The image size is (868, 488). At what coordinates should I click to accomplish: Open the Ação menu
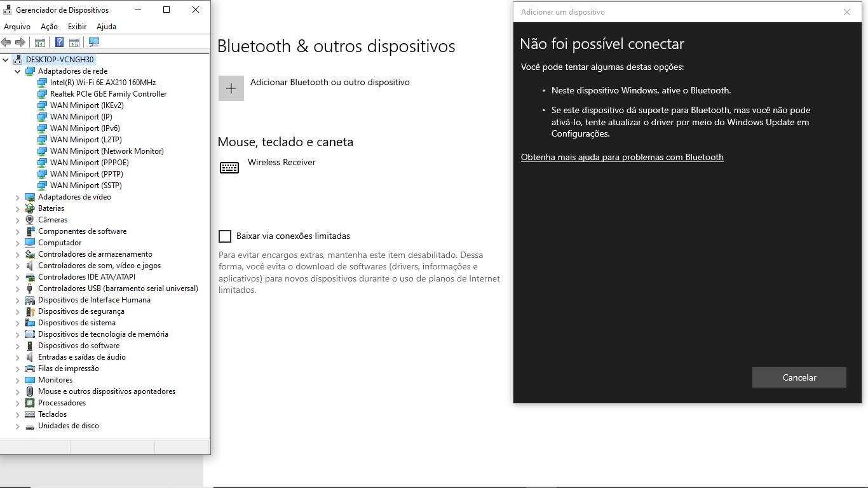(49, 27)
